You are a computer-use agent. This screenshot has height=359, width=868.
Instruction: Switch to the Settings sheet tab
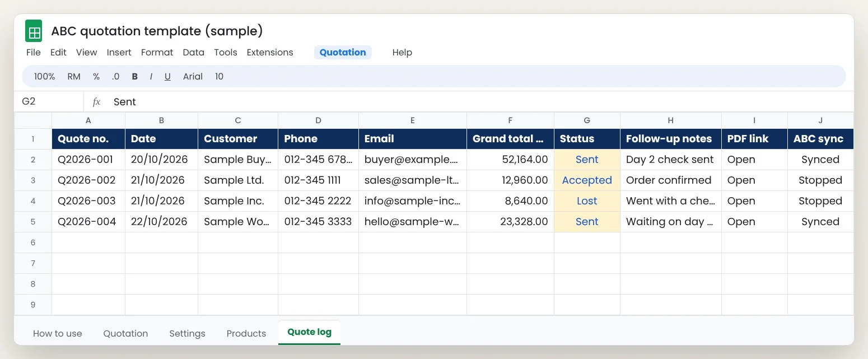pyautogui.click(x=187, y=333)
